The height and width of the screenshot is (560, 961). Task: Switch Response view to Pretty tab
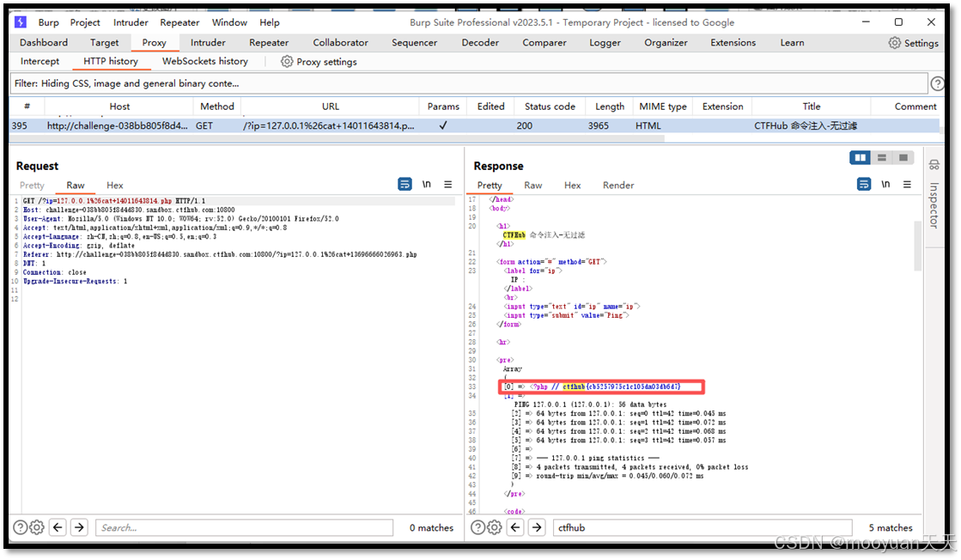coord(489,185)
